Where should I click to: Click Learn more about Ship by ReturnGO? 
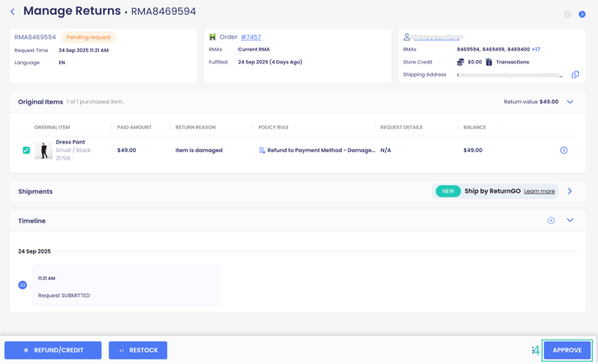pos(539,191)
